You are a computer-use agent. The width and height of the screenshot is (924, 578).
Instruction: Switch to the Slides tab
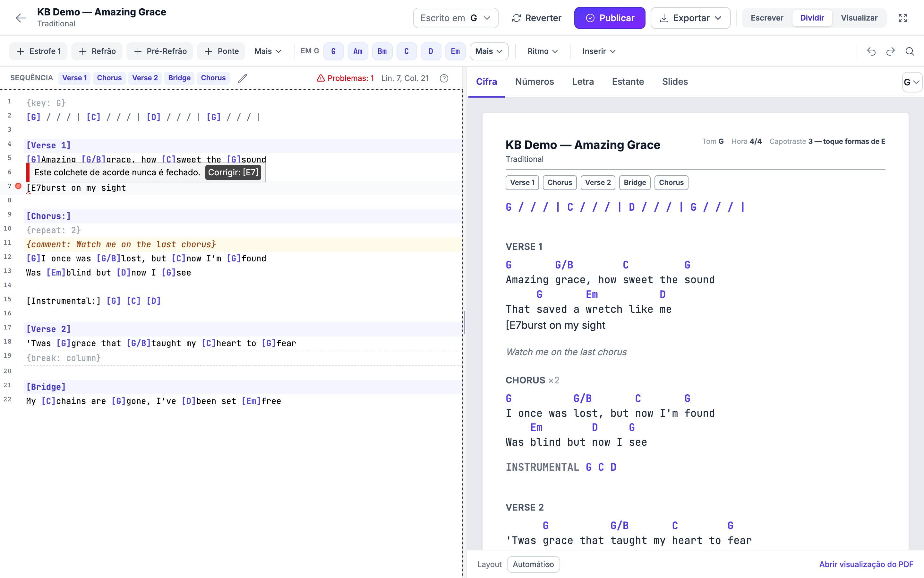coord(675,82)
